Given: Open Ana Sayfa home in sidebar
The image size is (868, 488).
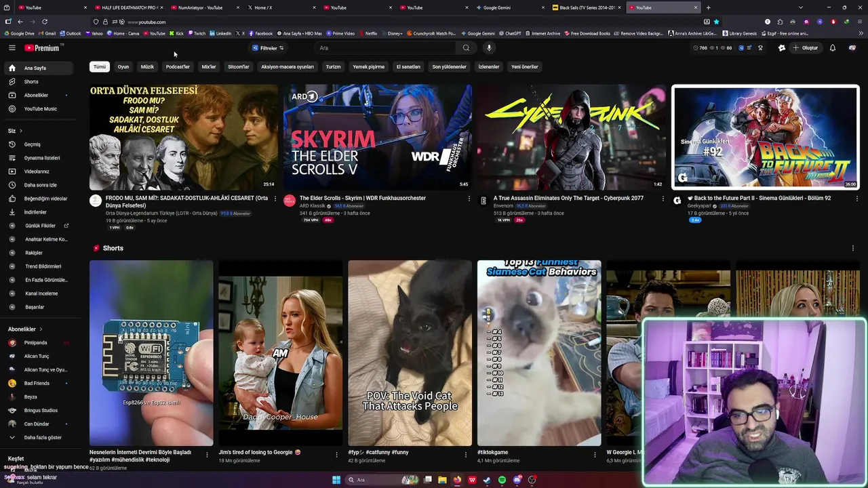Looking at the screenshot, I should (38, 68).
